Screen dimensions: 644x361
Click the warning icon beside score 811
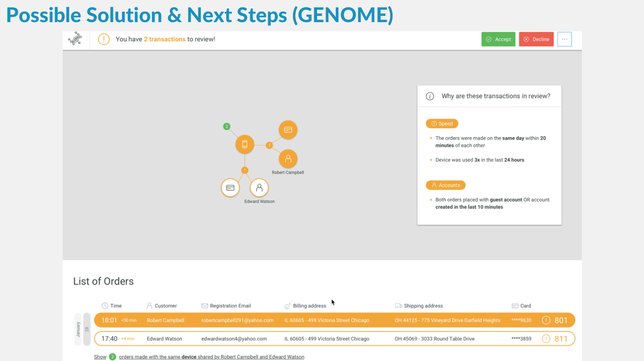(546, 339)
